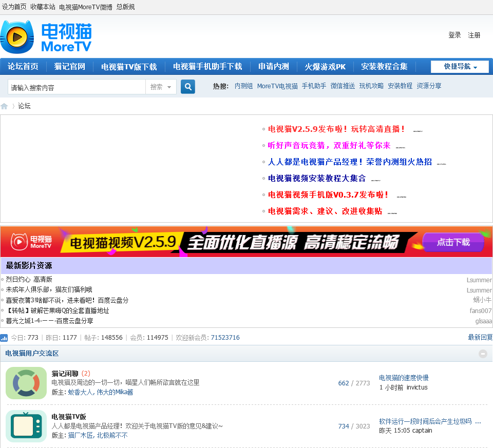Viewport: 493px width, 448px height.
Task: Open the 申请内测 nav tab
Action: pos(274,67)
